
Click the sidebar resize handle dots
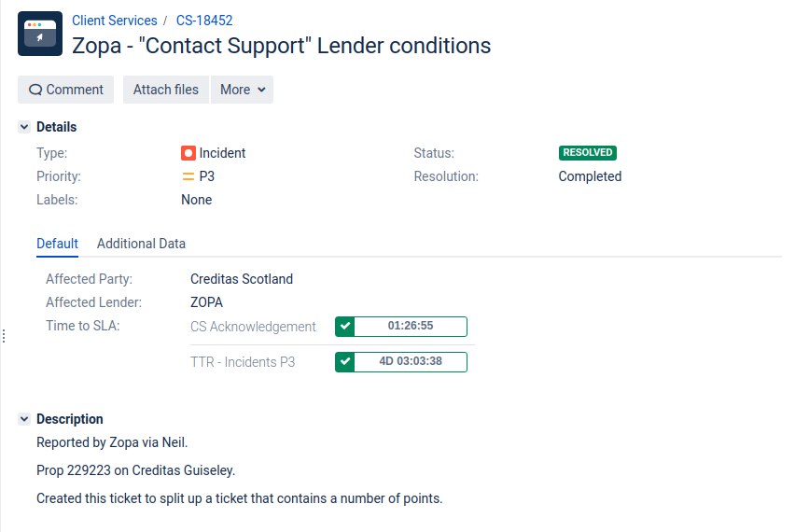pyautogui.click(x=4, y=336)
